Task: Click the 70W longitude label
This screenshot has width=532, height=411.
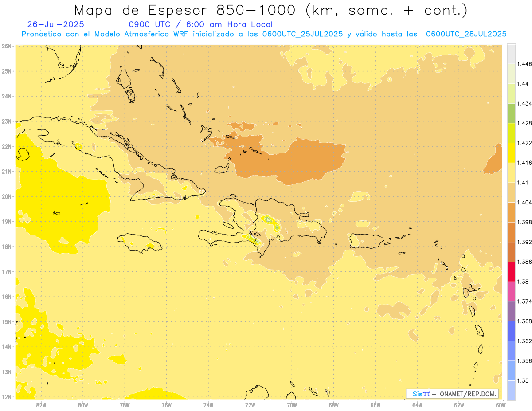Action: point(292,405)
